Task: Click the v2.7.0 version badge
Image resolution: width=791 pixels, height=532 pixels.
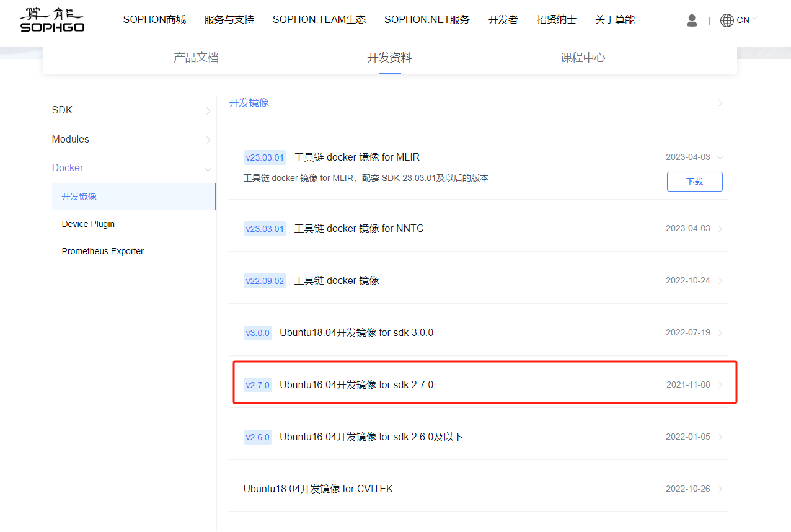Action: click(x=258, y=384)
